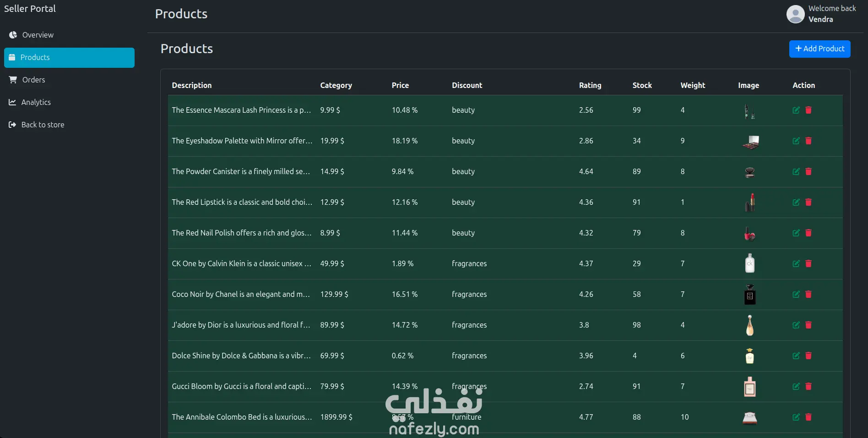
Task: Edit the Dolce Shine product row
Action: tap(796, 356)
